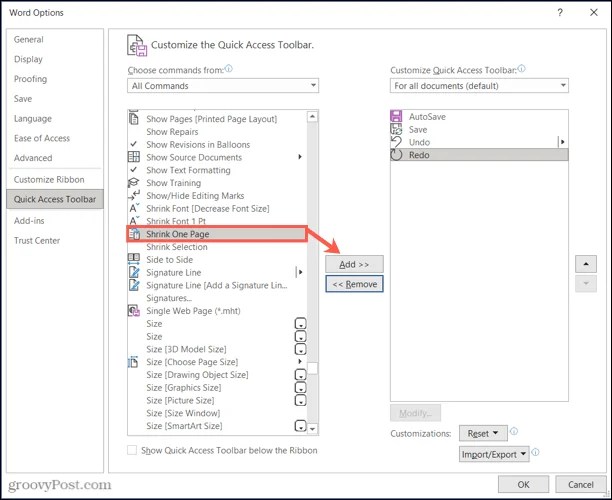Viewport: 612px width, 500px height.
Task: Click the disabled Move Down arrow button
Action: (x=586, y=284)
